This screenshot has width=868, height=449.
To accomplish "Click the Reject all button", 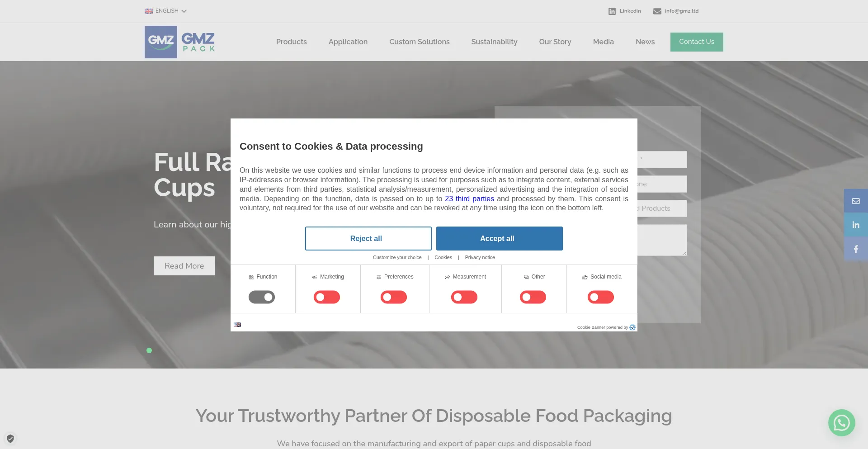I will coord(368,238).
